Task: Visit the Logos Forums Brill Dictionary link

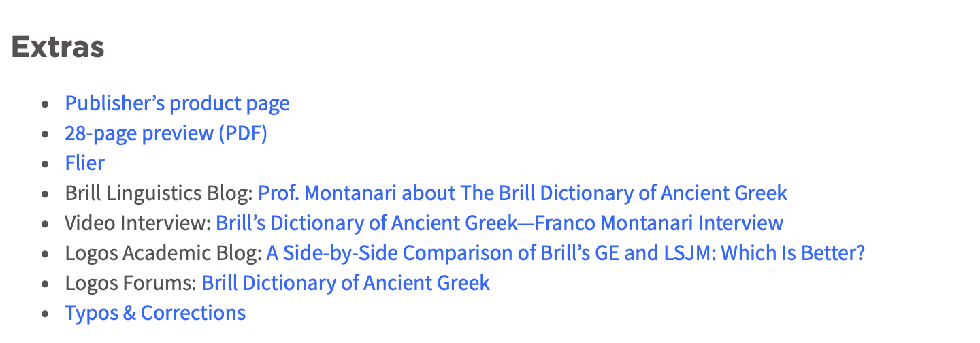Action: [346, 283]
